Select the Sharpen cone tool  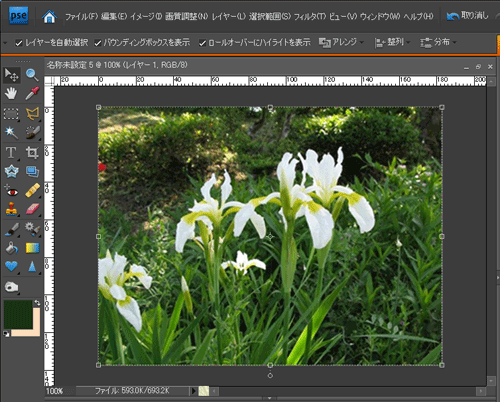pos(32,267)
